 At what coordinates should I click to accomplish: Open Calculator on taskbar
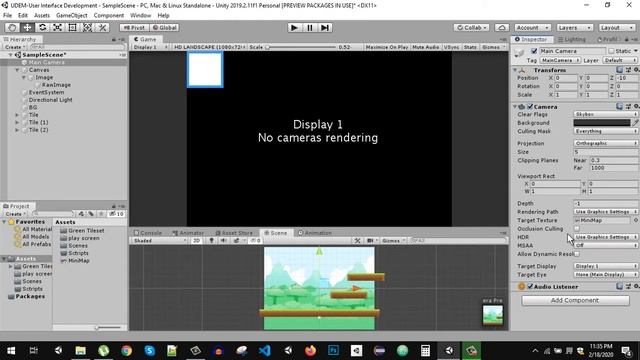click(x=425, y=350)
